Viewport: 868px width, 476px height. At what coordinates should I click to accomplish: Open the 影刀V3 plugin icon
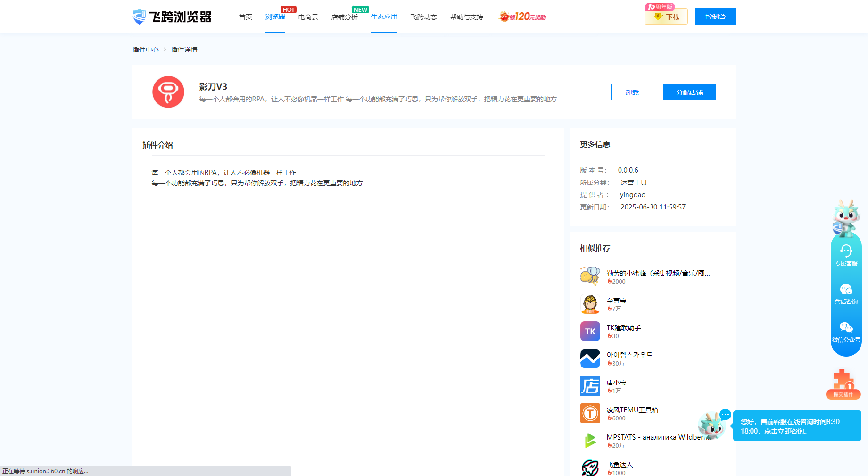168,92
